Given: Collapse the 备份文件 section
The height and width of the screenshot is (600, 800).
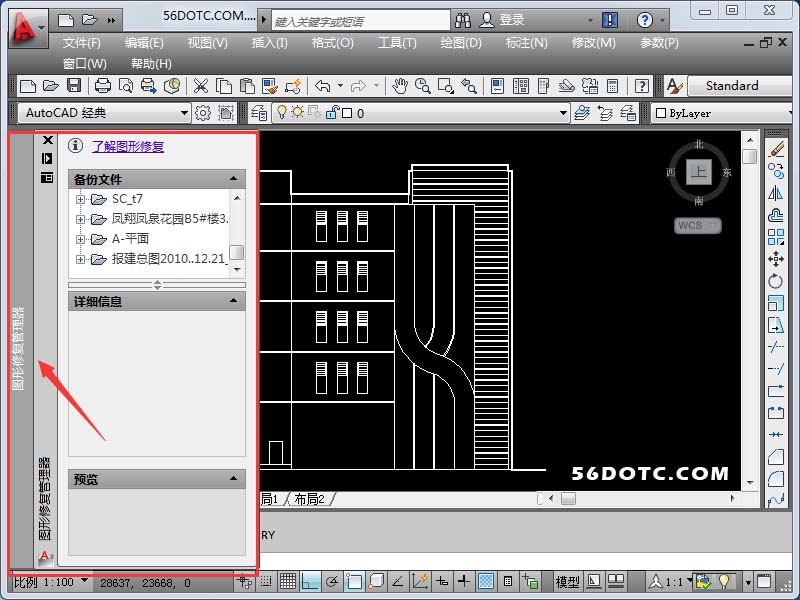Looking at the screenshot, I should point(235,179).
